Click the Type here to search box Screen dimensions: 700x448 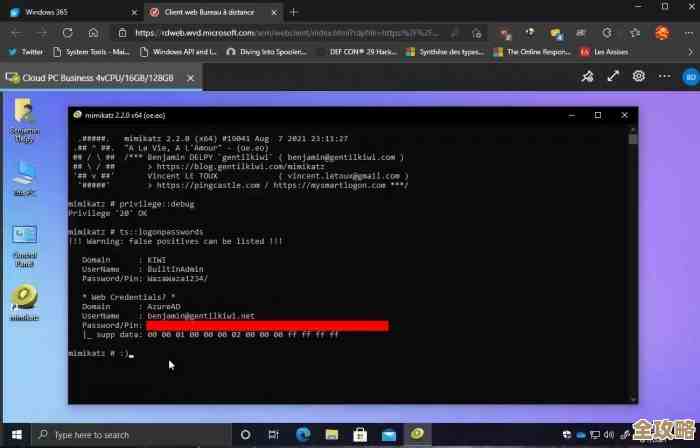click(130, 435)
